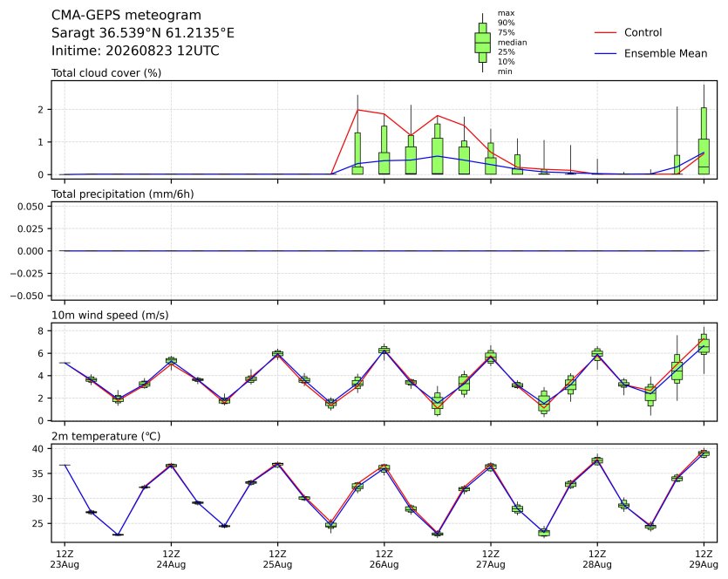Click the wind speed box at 12Z 29Aug
Image resolution: width=728 pixels, height=579 pixels.
point(704,344)
